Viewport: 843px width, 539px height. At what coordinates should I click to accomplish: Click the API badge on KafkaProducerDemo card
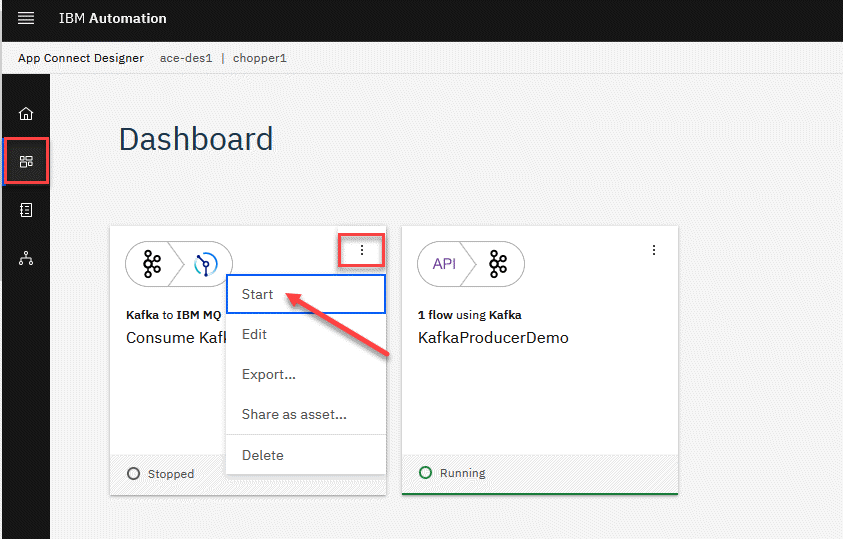coord(444,264)
